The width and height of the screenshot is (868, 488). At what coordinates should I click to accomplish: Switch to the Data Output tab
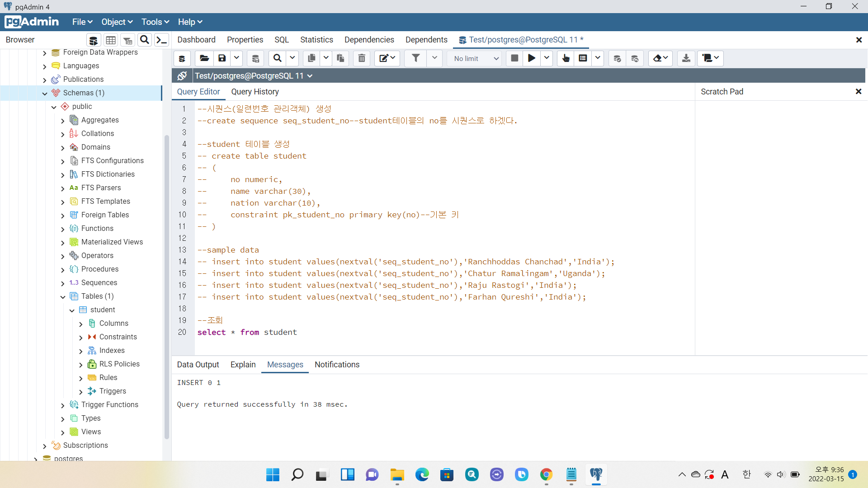[x=198, y=365]
